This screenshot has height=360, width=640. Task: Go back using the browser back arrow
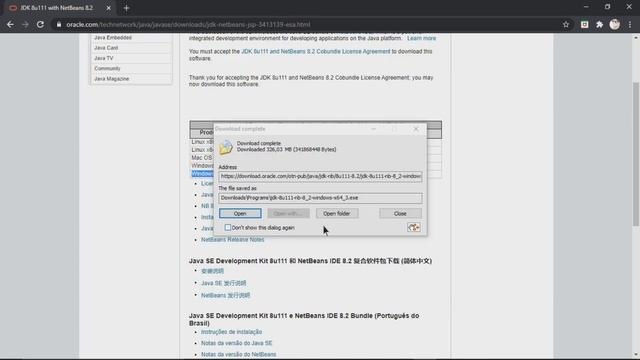pyautogui.click(x=10, y=24)
